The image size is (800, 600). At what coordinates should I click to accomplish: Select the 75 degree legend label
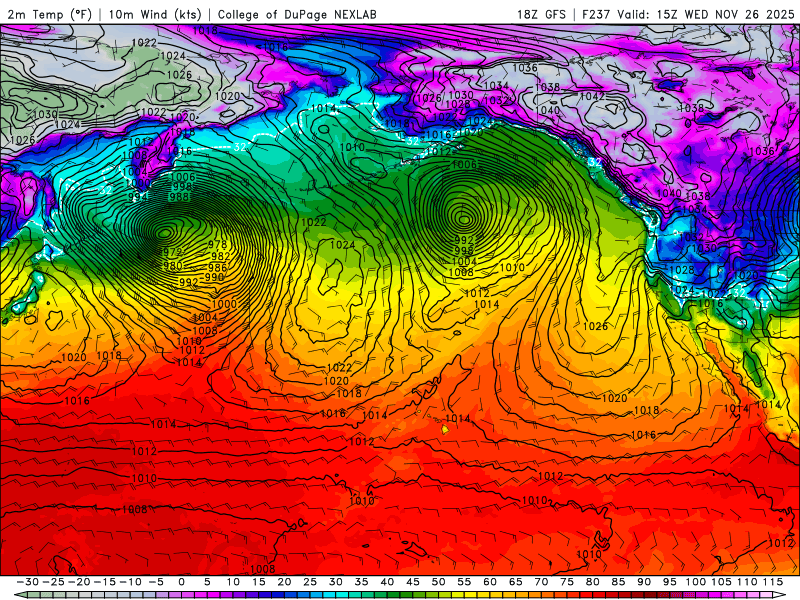pos(567,582)
